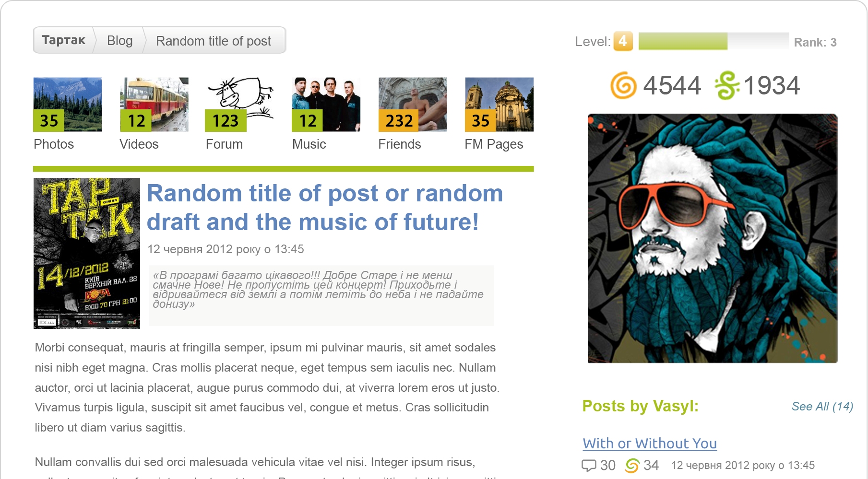Click the green swirl currency icon

click(x=727, y=85)
